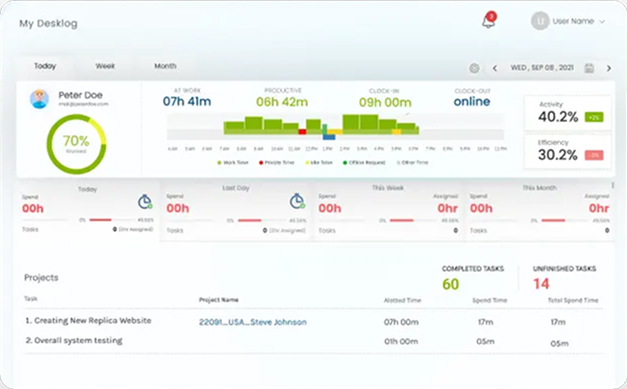The image size is (627, 389).
Task: Sort by the Project Name column header
Action: coord(219,300)
